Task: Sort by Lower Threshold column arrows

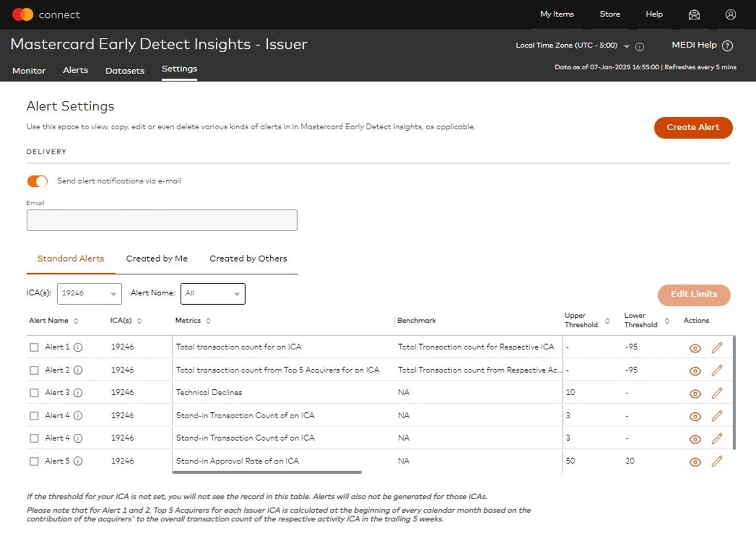Action: pos(667,321)
